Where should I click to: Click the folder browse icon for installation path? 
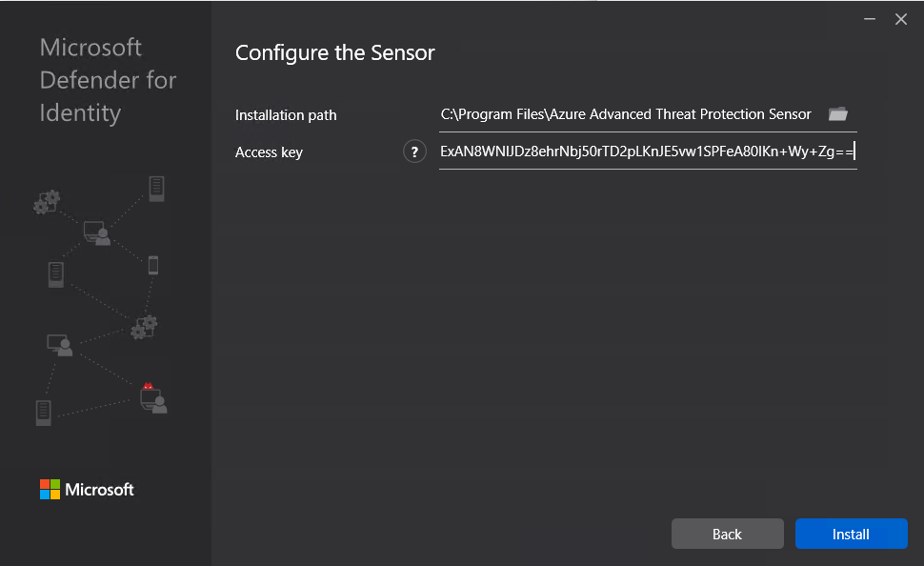pos(837,114)
